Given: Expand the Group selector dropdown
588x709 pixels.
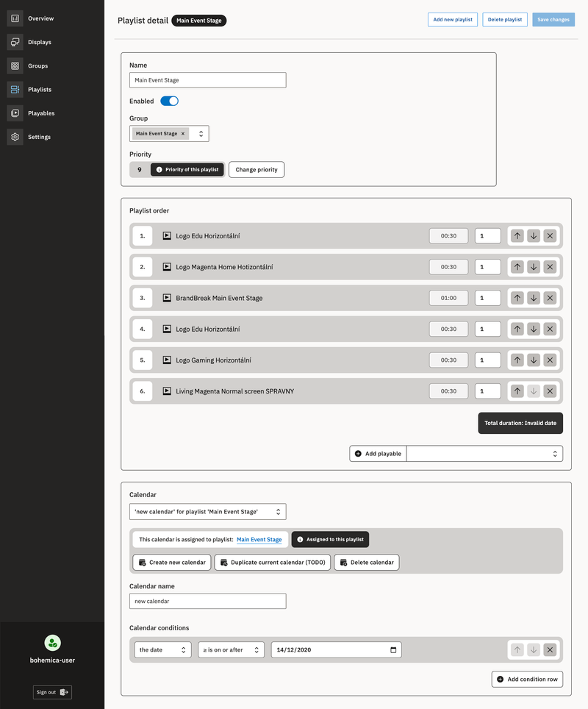Looking at the screenshot, I should (201, 133).
